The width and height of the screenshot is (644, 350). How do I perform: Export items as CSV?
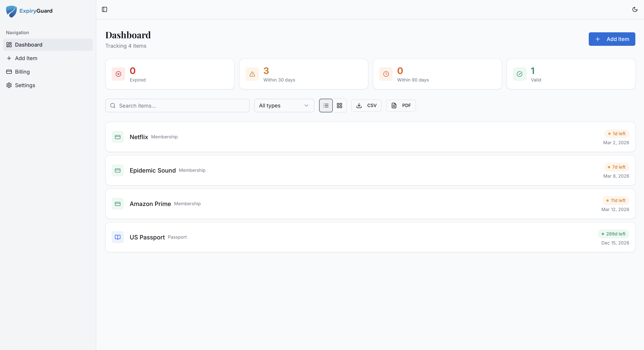[366, 105]
